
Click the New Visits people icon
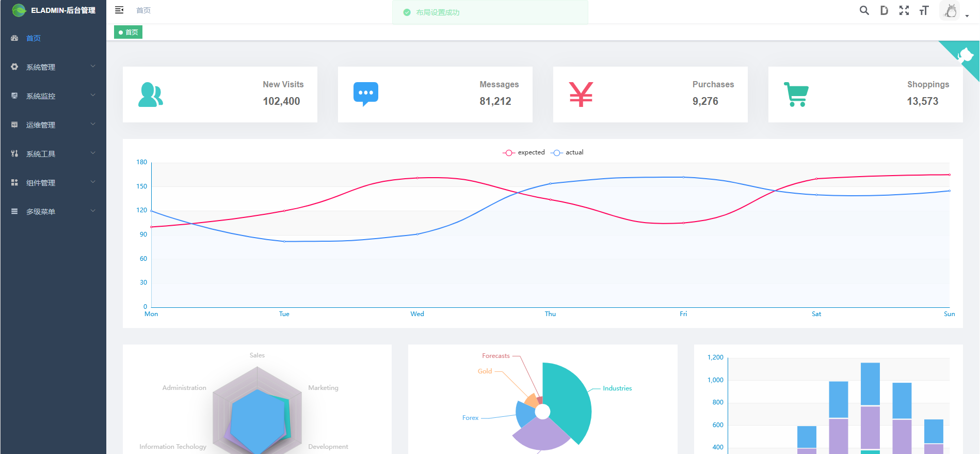click(x=151, y=95)
